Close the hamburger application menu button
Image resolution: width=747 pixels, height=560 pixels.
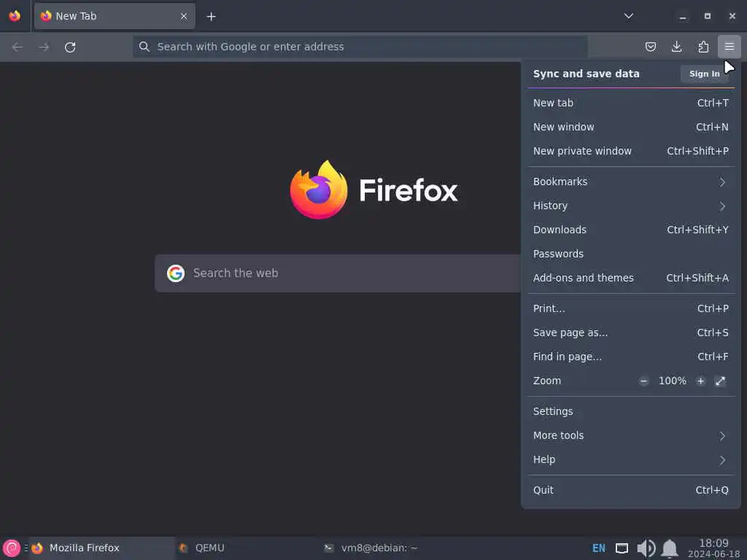click(x=729, y=47)
